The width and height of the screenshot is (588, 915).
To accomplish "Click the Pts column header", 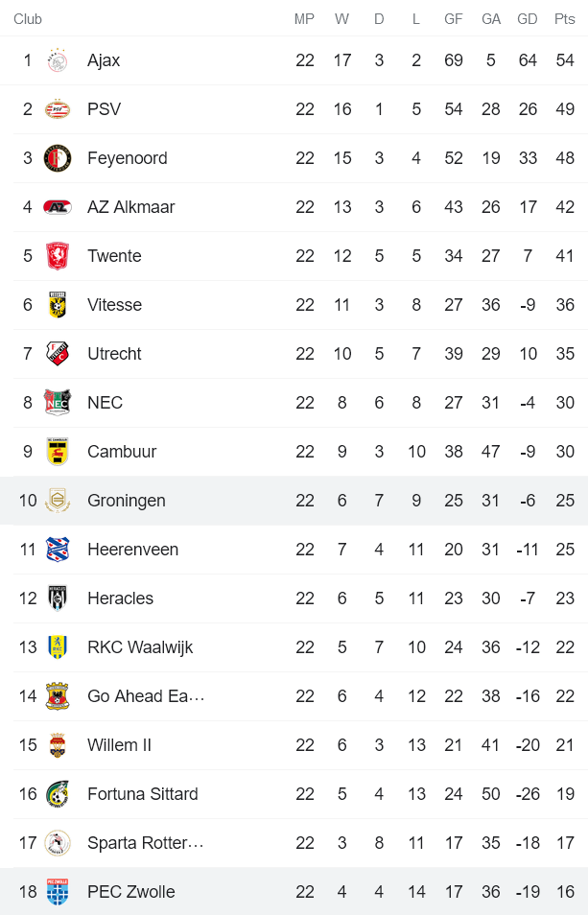I will click(x=565, y=19).
